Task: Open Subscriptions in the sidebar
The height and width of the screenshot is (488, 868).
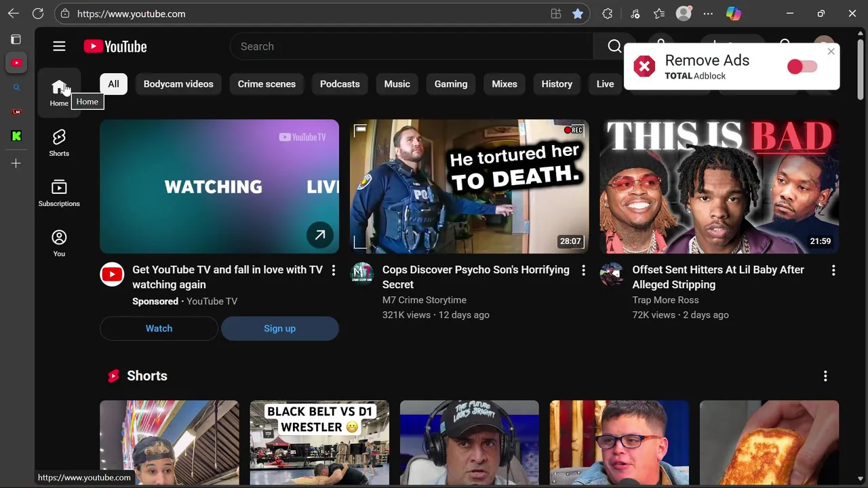Action: 59,193
